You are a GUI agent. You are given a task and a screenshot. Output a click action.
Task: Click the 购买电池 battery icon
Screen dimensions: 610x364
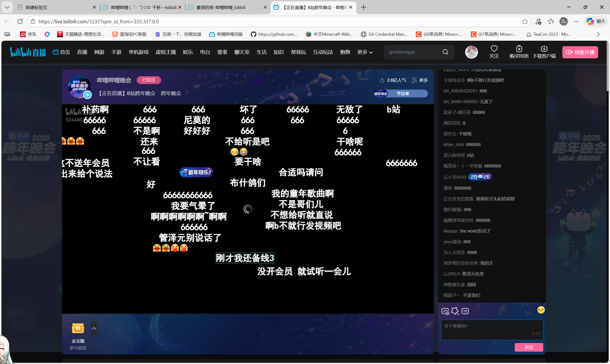coord(519,49)
